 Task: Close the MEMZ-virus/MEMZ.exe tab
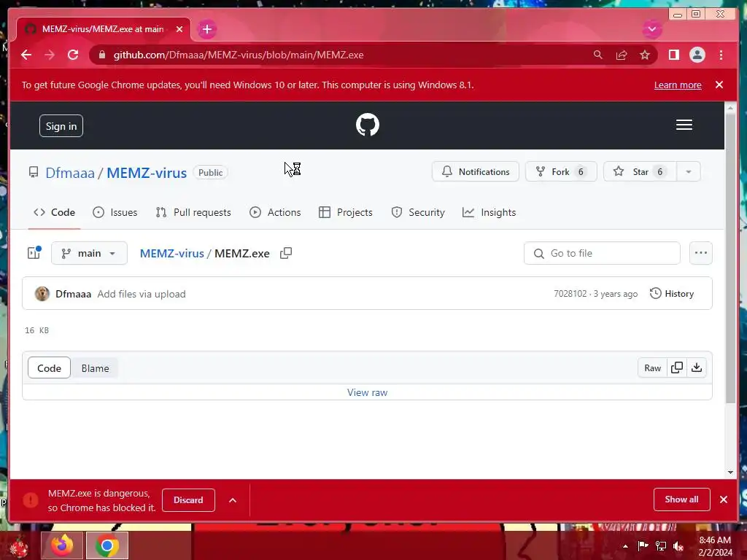[x=179, y=29]
